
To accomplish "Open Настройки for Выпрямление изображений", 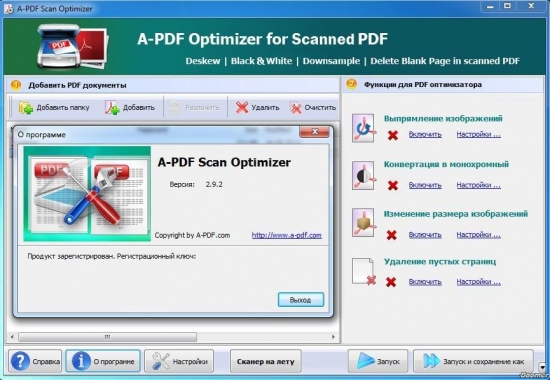I will (x=478, y=134).
